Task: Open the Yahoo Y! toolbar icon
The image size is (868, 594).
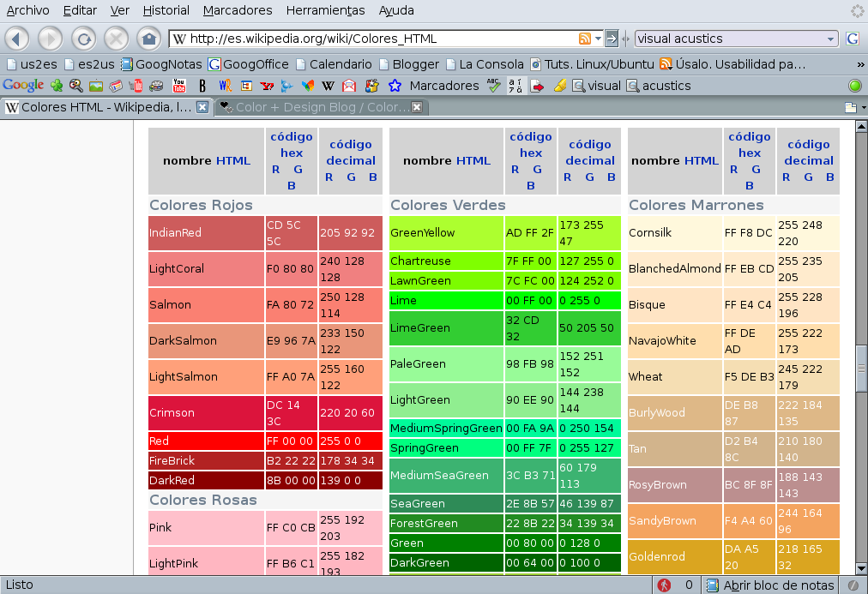Action: pos(267,86)
